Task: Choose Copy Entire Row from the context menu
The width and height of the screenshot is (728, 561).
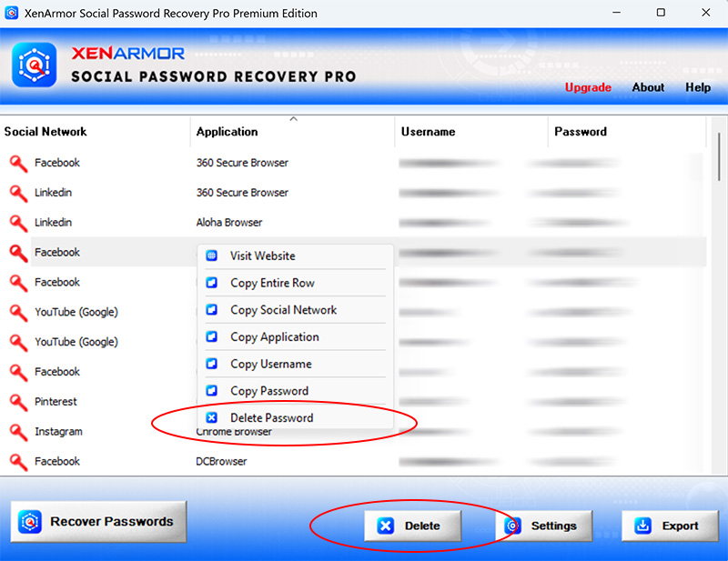Action: [x=296, y=283]
